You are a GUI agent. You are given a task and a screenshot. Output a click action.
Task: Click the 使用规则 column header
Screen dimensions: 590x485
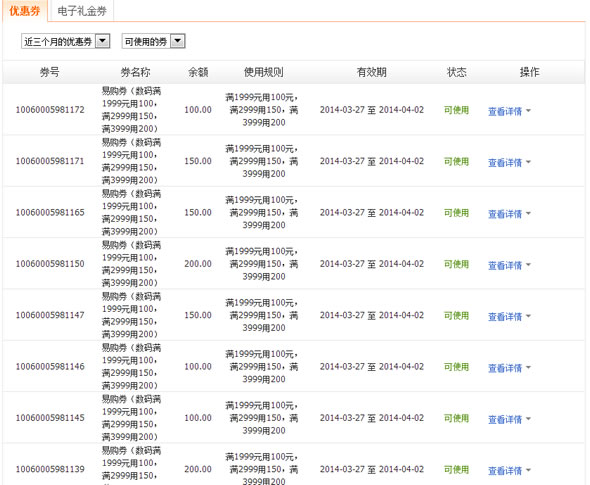click(x=263, y=72)
